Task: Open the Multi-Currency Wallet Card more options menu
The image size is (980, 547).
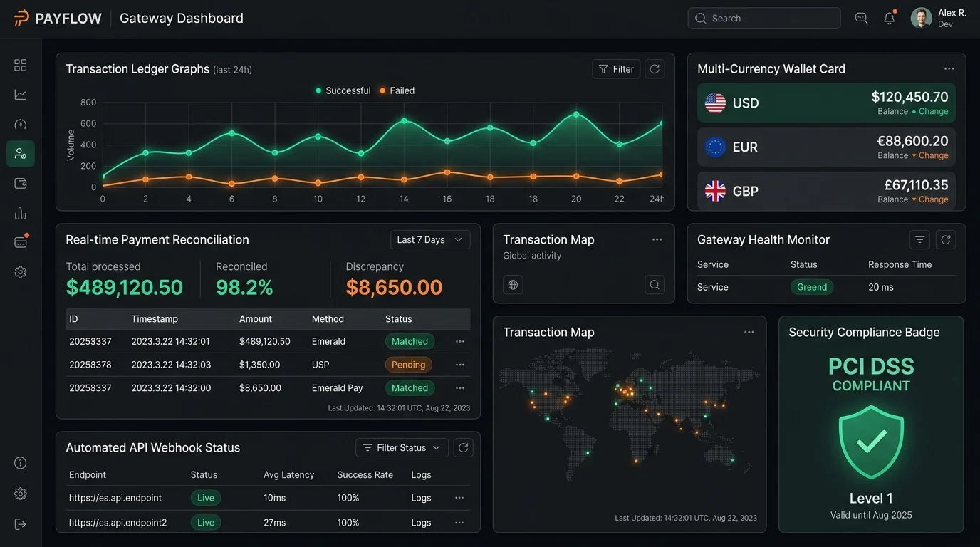Action: 949,69
